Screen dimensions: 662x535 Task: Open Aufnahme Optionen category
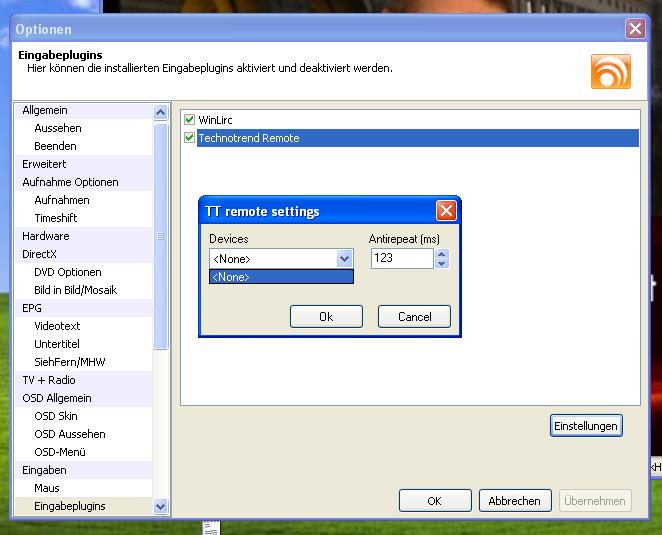click(84, 182)
